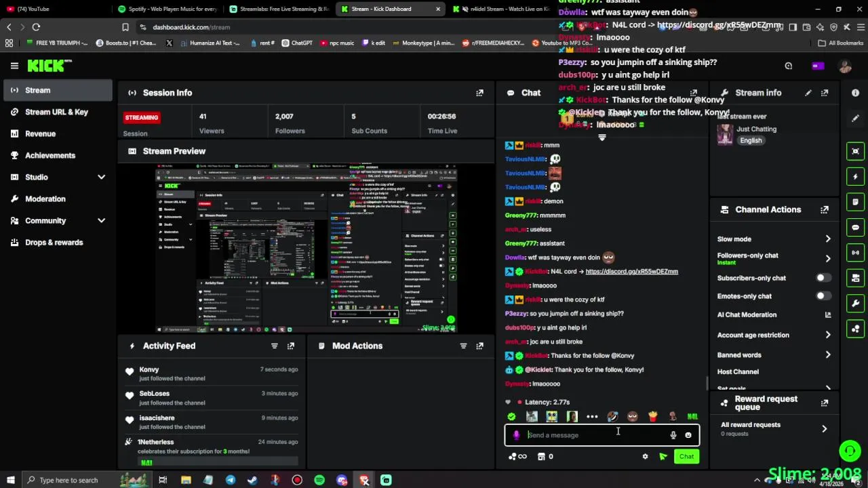Image resolution: width=868 pixels, height=488 pixels.
Task: Open the discord.gg link in chat
Action: 631,272
